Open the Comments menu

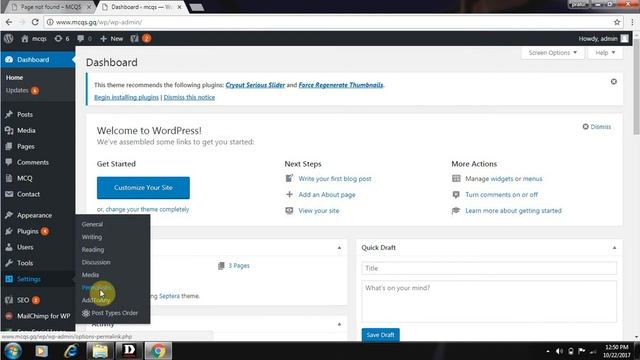33,162
